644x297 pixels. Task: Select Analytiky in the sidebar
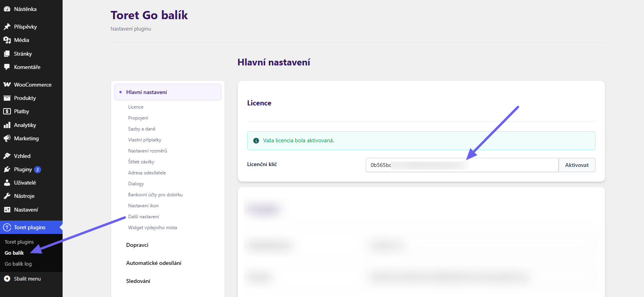tap(31, 125)
